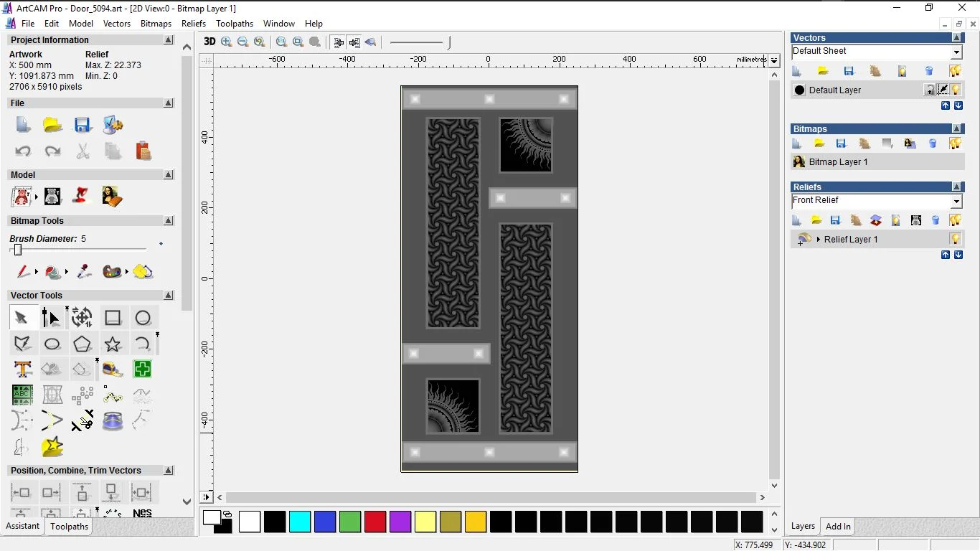This screenshot has width=980, height=551.
Task: Switch to the 3D view
Action: coord(209,42)
